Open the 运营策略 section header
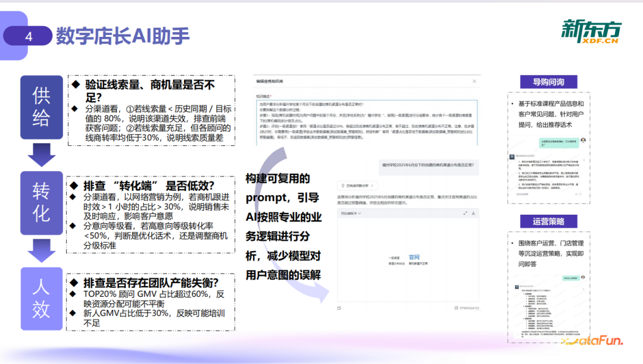Image resolution: width=643 pixels, height=364 pixels. point(548,221)
